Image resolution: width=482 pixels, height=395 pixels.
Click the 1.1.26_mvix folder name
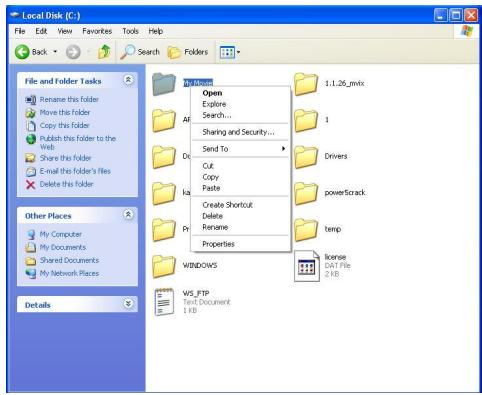(345, 83)
